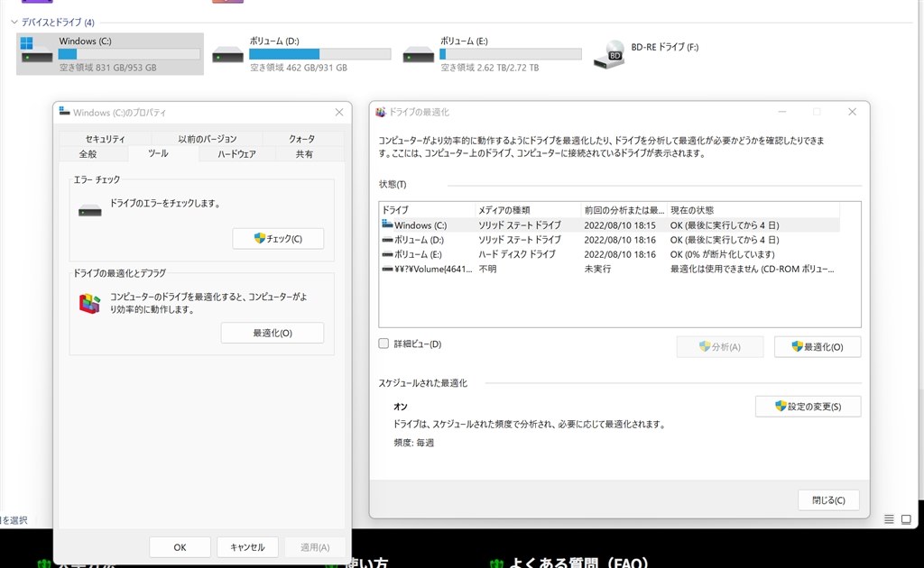924x568 pixels.
Task: Select the ボリューム (D:) drive icon
Action: point(228,52)
